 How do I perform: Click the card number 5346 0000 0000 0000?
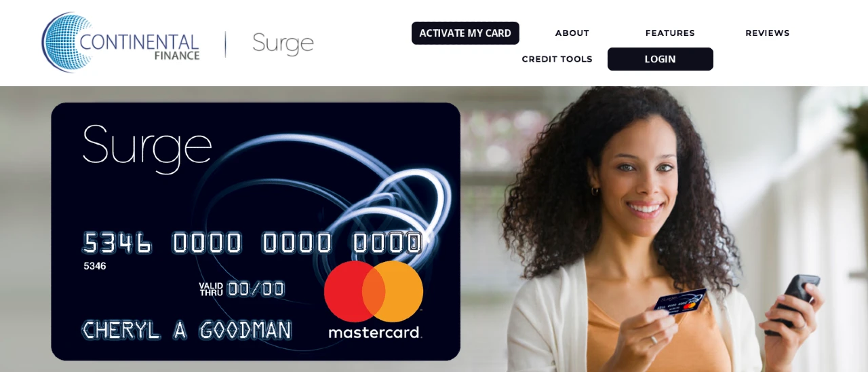252,243
